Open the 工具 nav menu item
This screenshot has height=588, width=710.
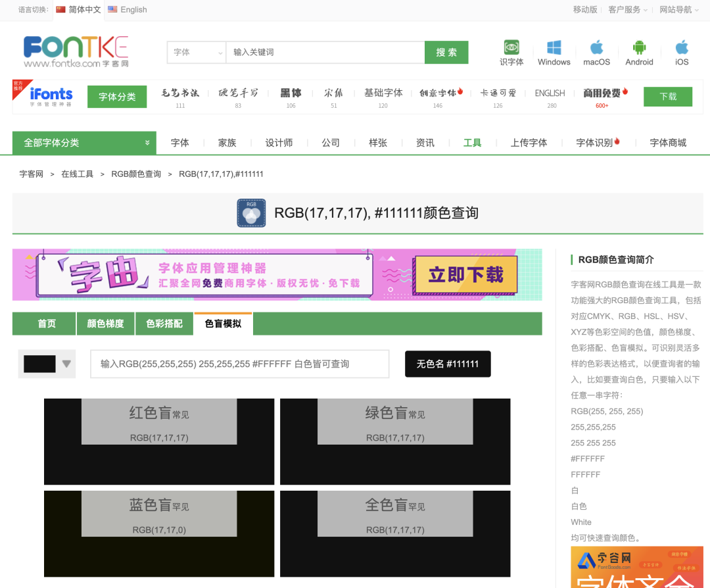(472, 143)
